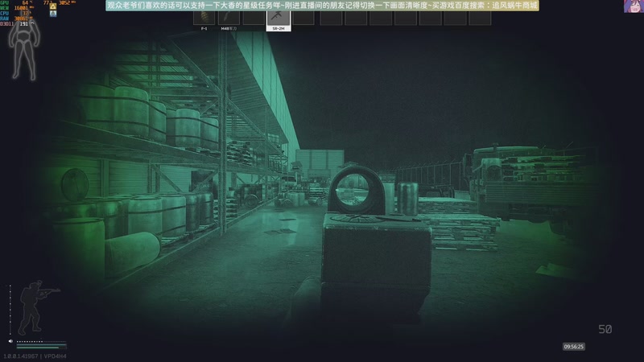Select the F-1 grenade hotbar slot

tap(204, 21)
